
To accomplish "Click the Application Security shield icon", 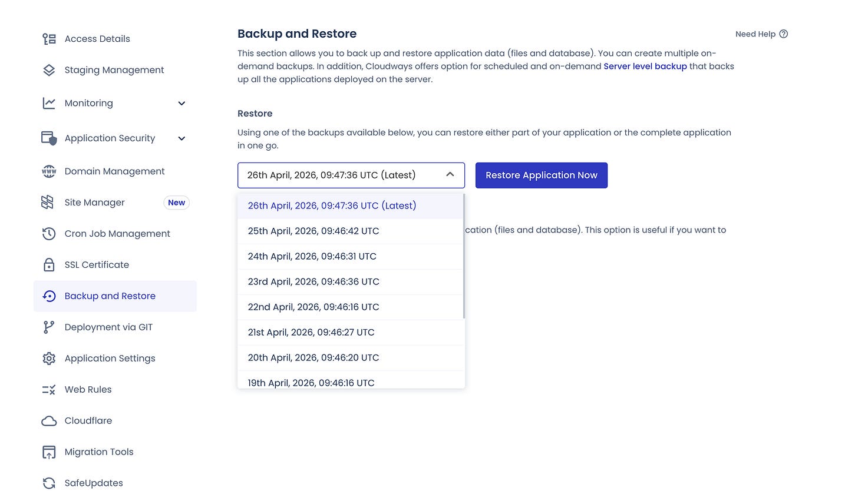I will [49, 138].
